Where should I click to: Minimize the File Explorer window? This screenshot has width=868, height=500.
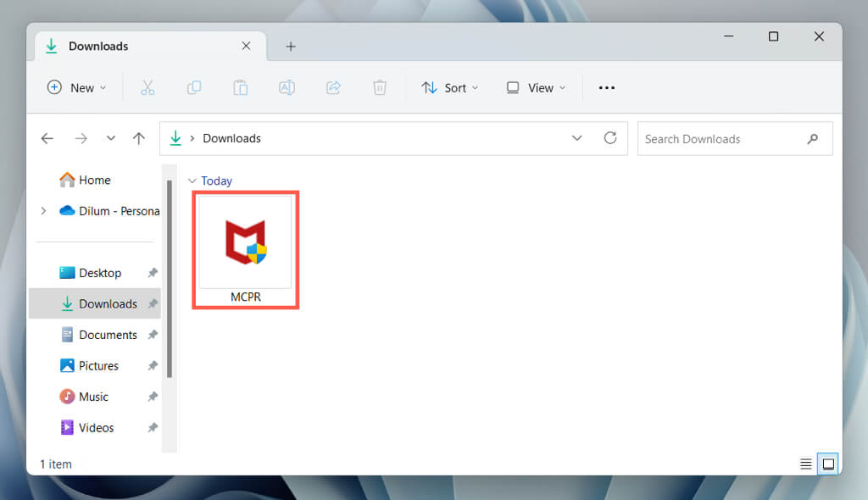[728, 36]
